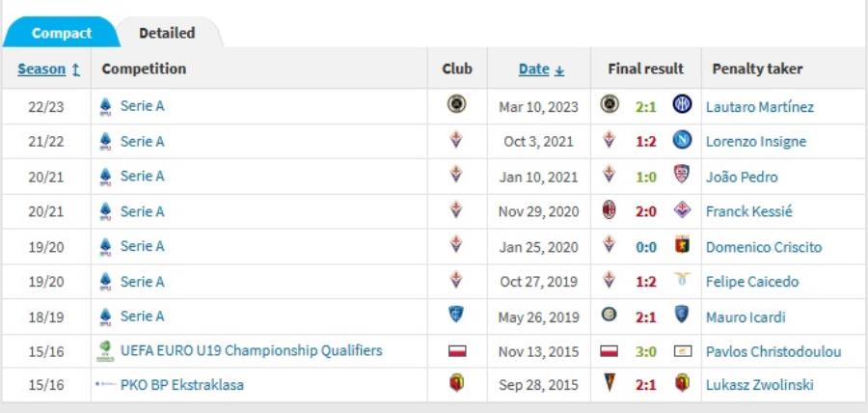This screenshot has height=413, width=868.
Task: Click the 2:1 result for Mar 10, 2023
Action: (x=645, y=107)
